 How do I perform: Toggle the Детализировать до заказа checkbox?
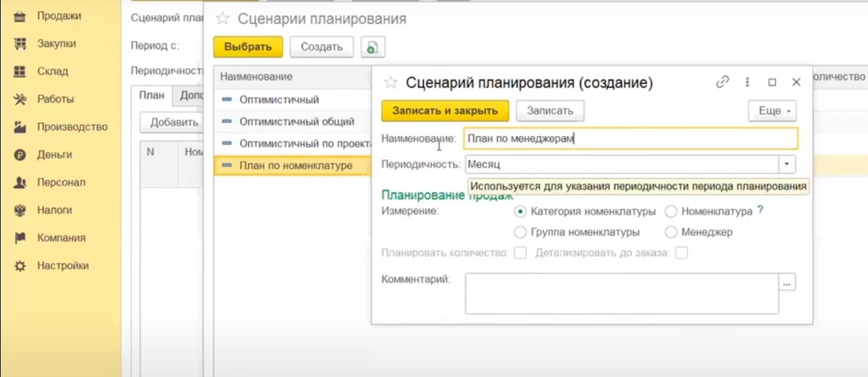681,253
